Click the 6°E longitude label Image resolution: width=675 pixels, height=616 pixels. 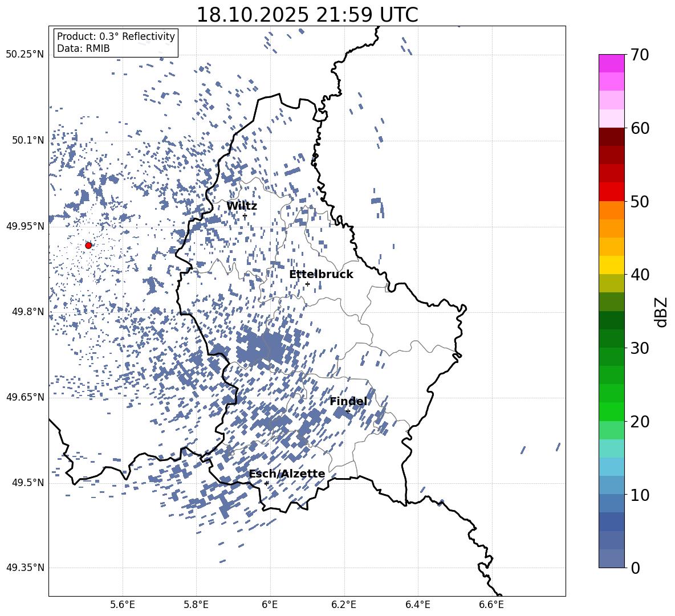coord(270,605)
